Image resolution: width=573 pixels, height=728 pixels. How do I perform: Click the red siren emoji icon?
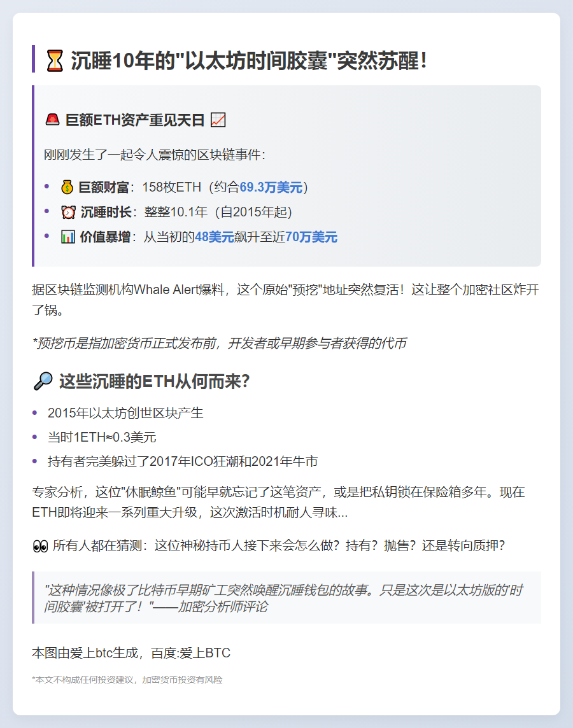(52, 120)
